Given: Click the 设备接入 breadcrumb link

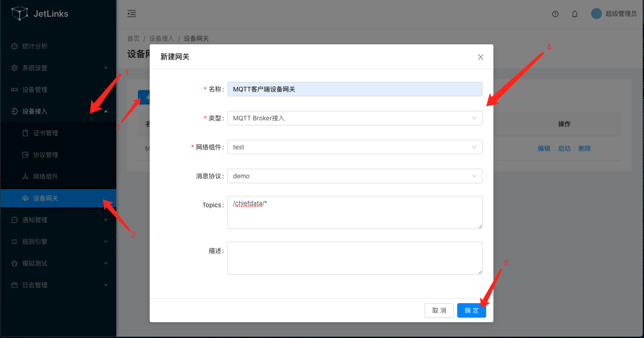Looking at the screenshot, I should point(161,38).
